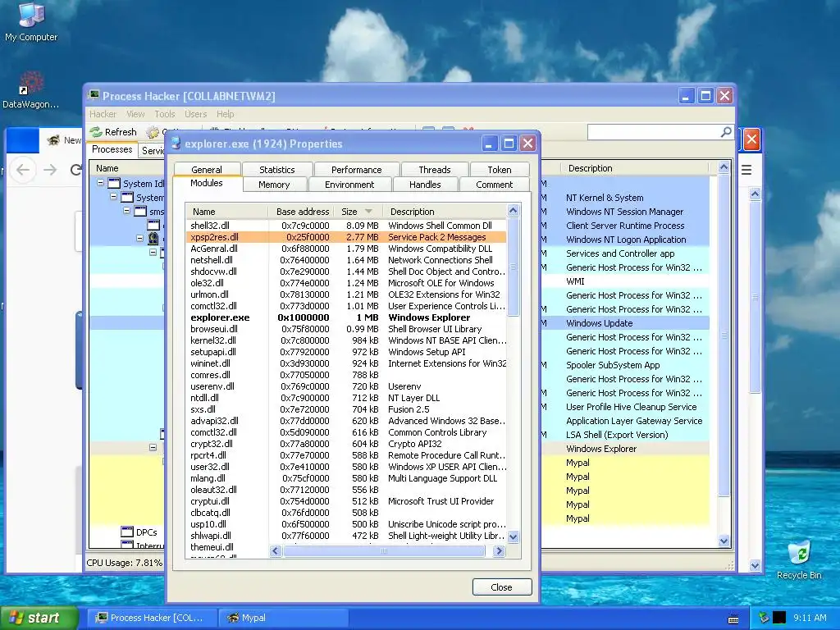840x630 pixels.
Task: Switch to the Memory tab
Action: pos(274,185)
